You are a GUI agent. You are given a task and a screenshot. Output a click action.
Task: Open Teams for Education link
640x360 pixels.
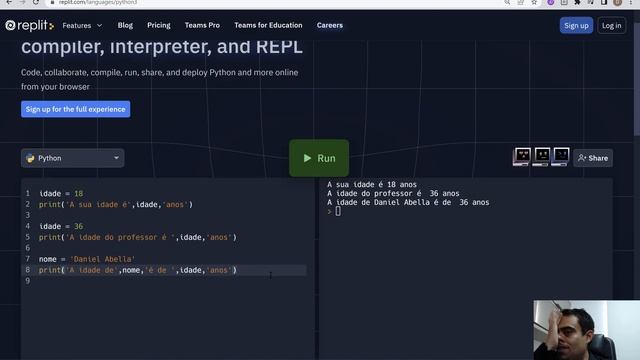pos(268,25)
